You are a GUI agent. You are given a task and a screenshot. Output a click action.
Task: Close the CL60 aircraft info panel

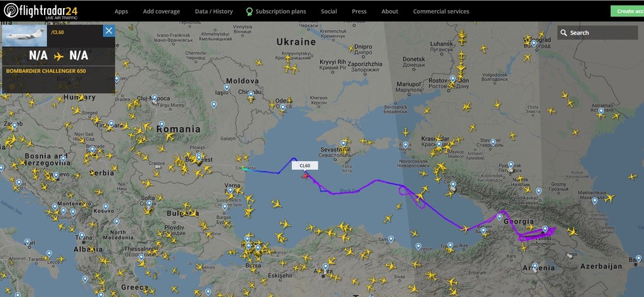click(109, 30)
